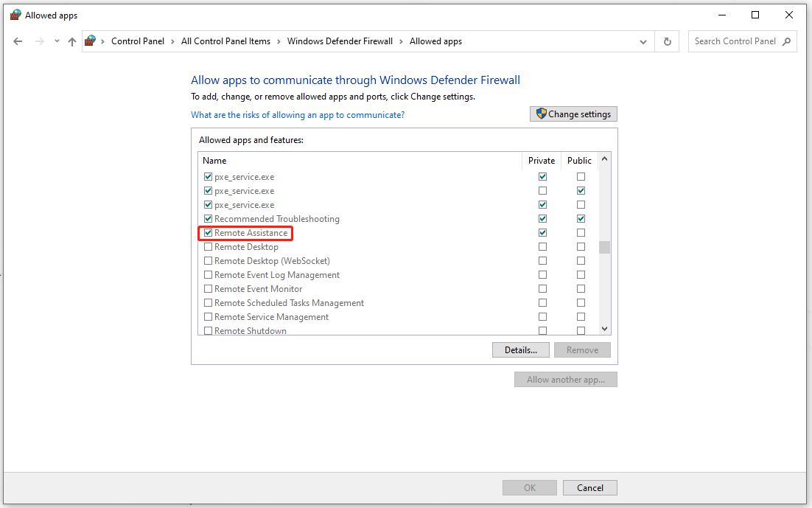Viewport: 812px width, 508px height.
Task: Click the Details button
Action: coord(521,349)
